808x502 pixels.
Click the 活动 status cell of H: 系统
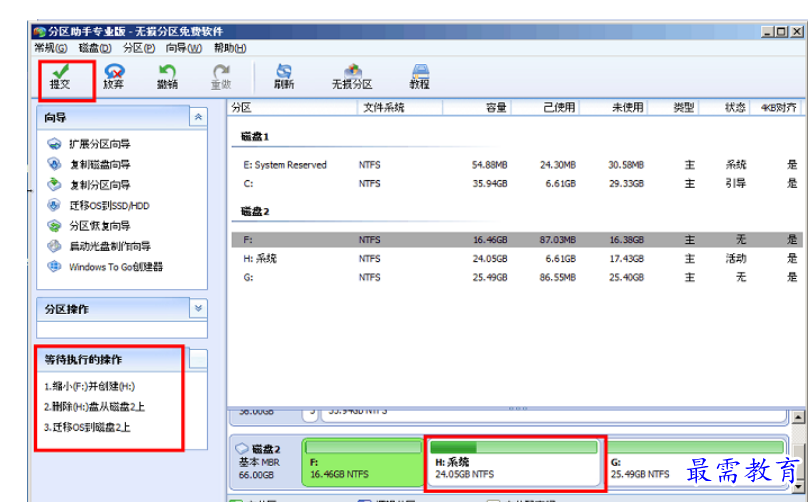(735, 258)
